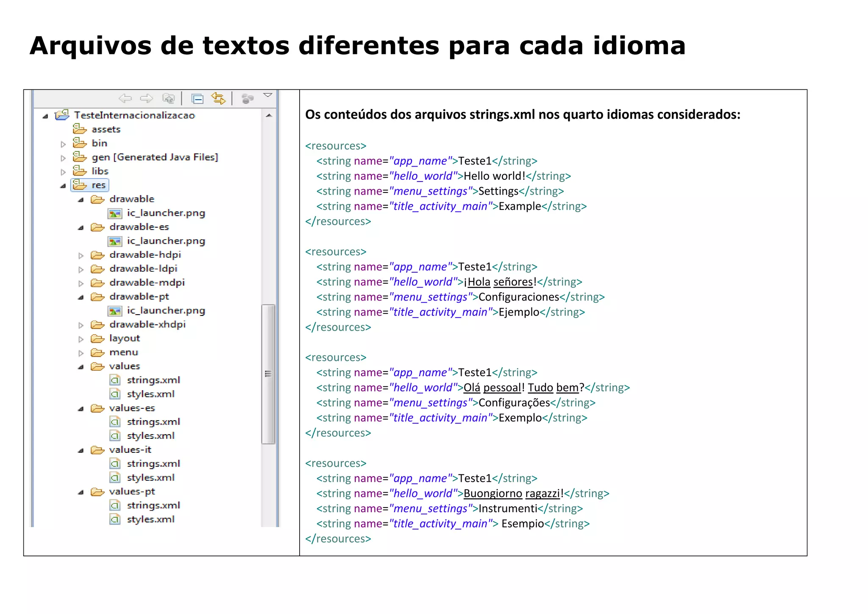The width and height of the screenshot is (868, 614).
Task: Click the Up folder toolbar icon
Action: [169, 99]
